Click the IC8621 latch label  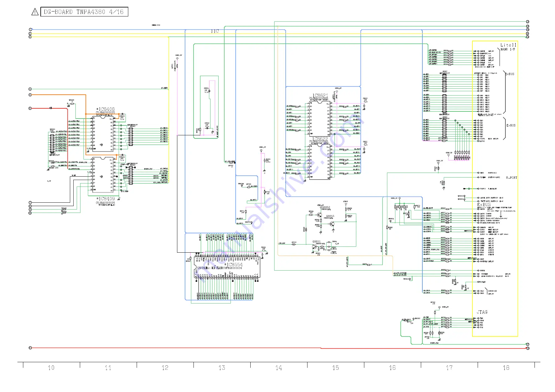coord(320,95)
